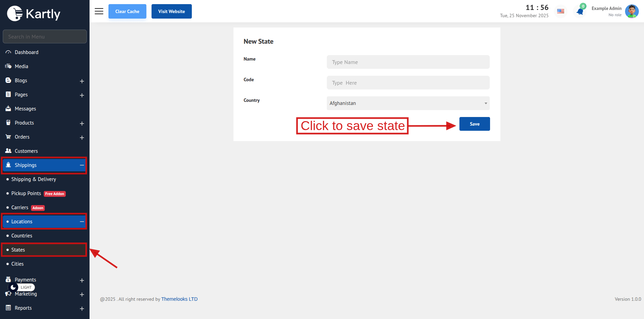Open Dashboard via its gauge icon
Viewport: 644px width, 319px height.
pos(8,52)
